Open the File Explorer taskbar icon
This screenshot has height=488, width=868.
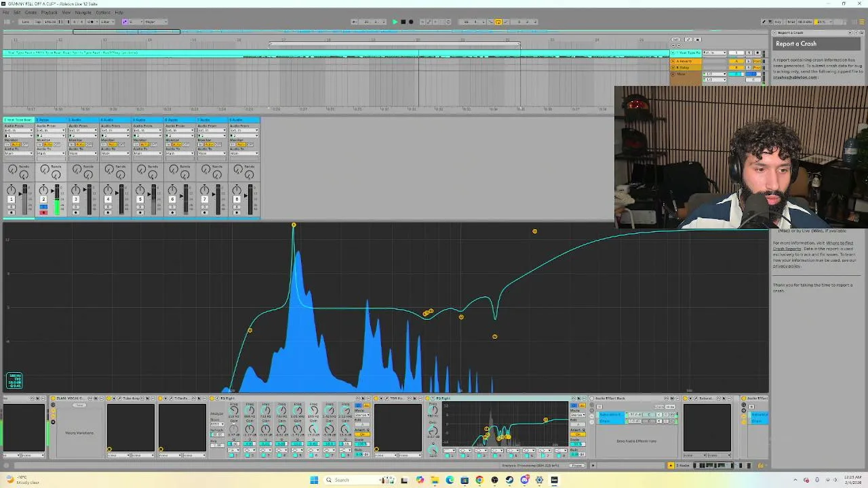coord(435,480)
